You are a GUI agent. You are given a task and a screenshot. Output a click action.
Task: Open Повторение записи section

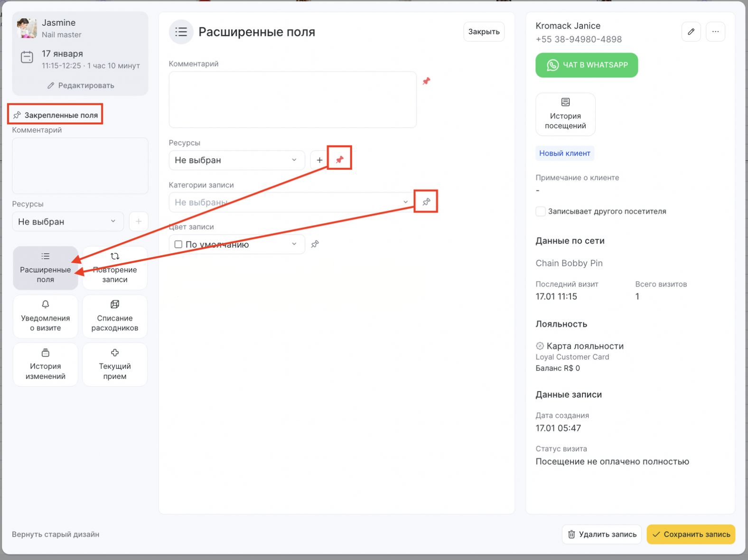tap(115, 268)
